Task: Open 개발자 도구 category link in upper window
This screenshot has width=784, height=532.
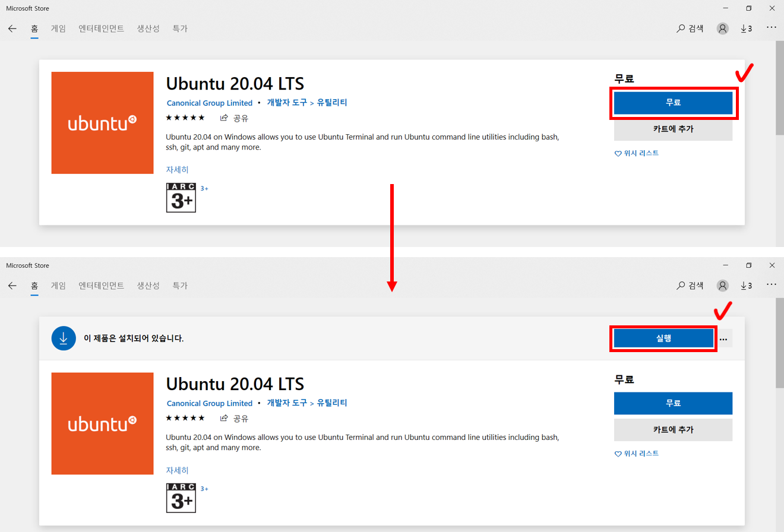Action: 287,103
